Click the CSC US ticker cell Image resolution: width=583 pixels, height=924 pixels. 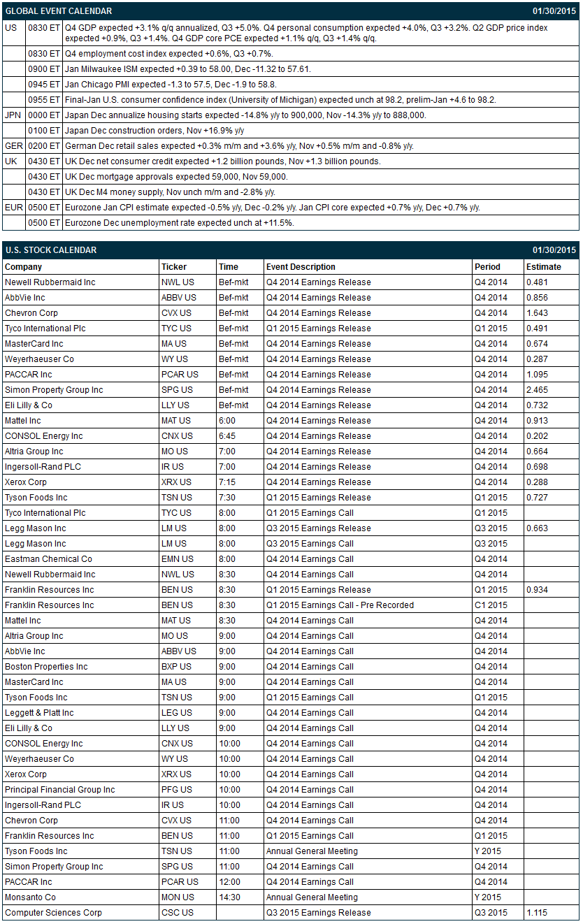tap(187, 913)
